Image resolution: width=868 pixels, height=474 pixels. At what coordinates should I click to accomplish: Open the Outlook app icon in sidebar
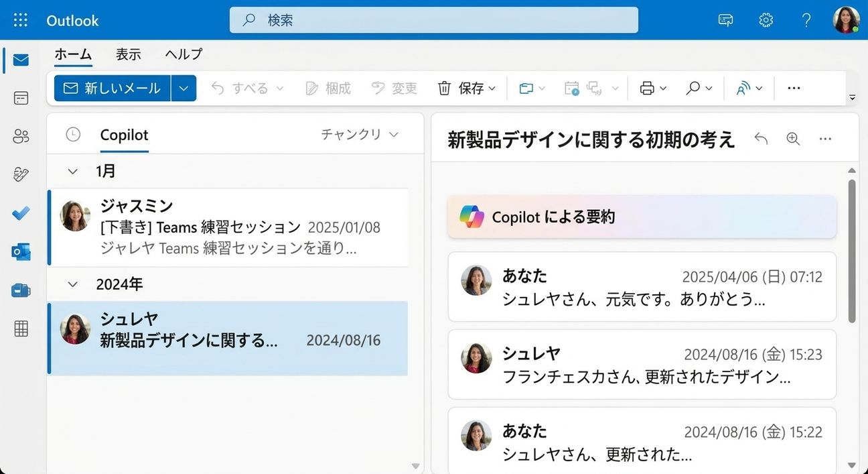pos(21,251)
